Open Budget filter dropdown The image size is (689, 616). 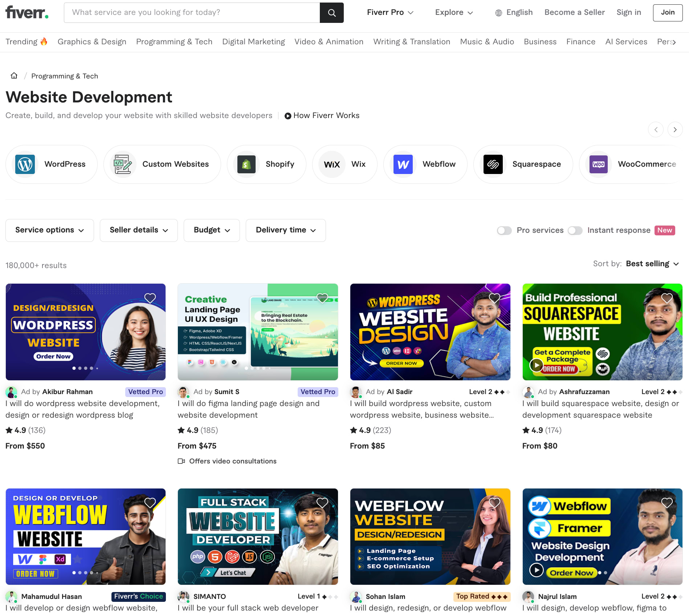point(212,230)
